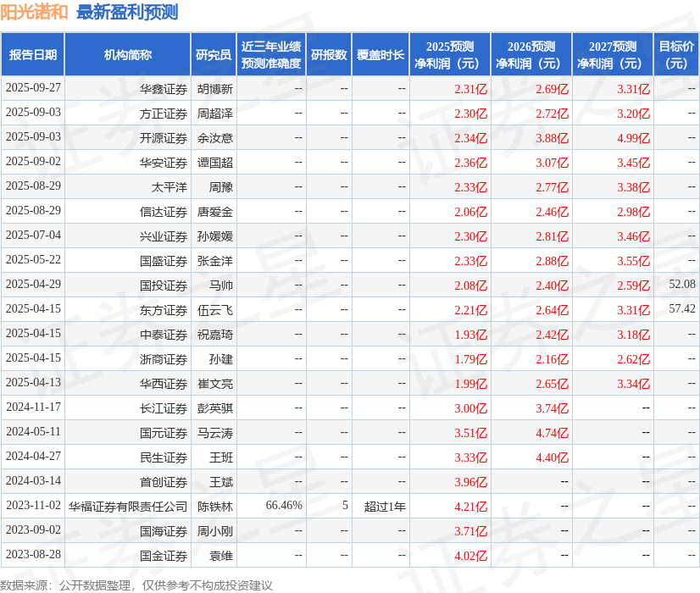Click 方正证券 in the table

tap(164, 114)
